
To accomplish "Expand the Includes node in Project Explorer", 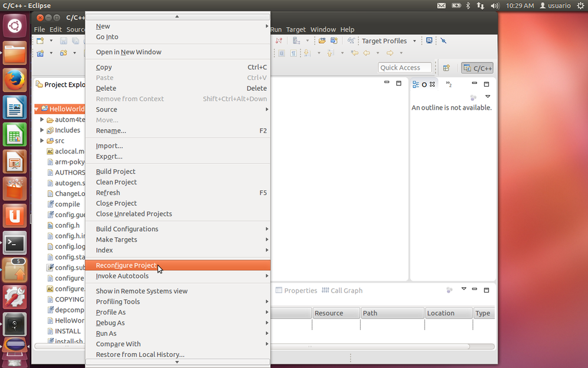I will [x=42, y=130].
